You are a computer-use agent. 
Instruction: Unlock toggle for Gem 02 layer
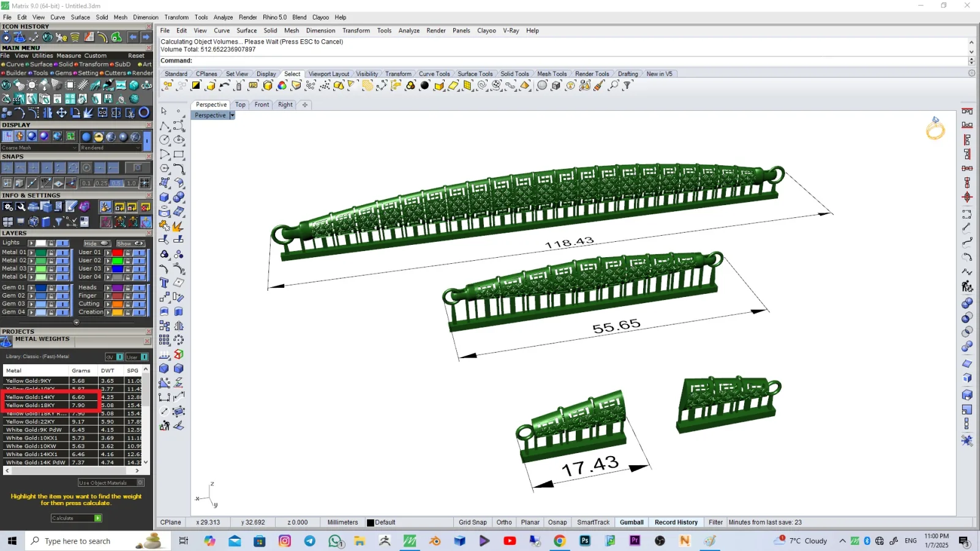pos(51,296)
